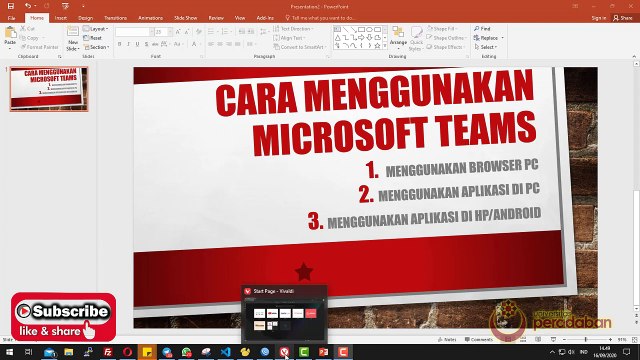Open the Align Text dropdown
This screenshot has width=640, height=360.
coord(289,38)
